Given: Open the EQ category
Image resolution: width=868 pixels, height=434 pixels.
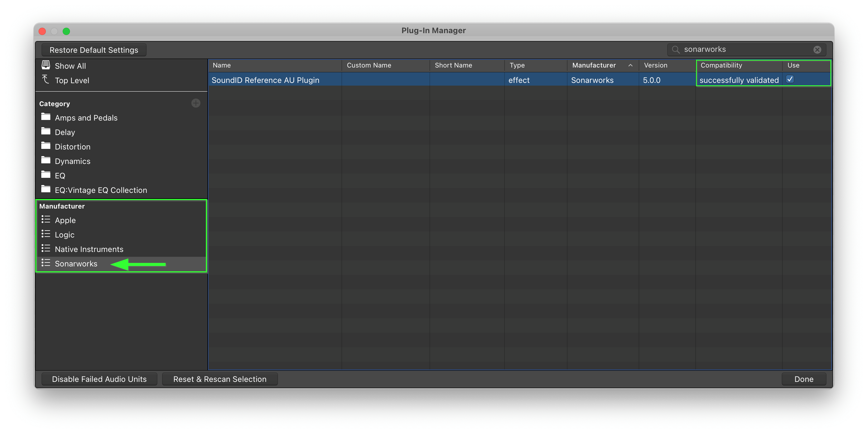Looking at the screenshot, I should click(x=121, y=175).
